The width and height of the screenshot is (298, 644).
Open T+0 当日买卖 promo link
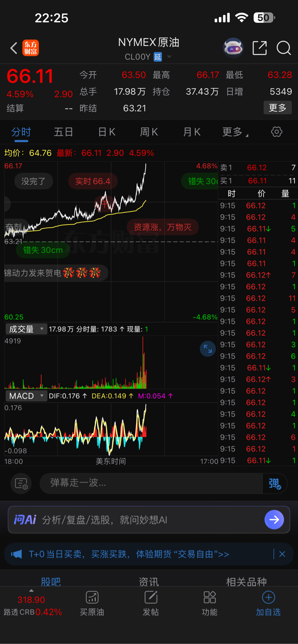tap(129, 554)
